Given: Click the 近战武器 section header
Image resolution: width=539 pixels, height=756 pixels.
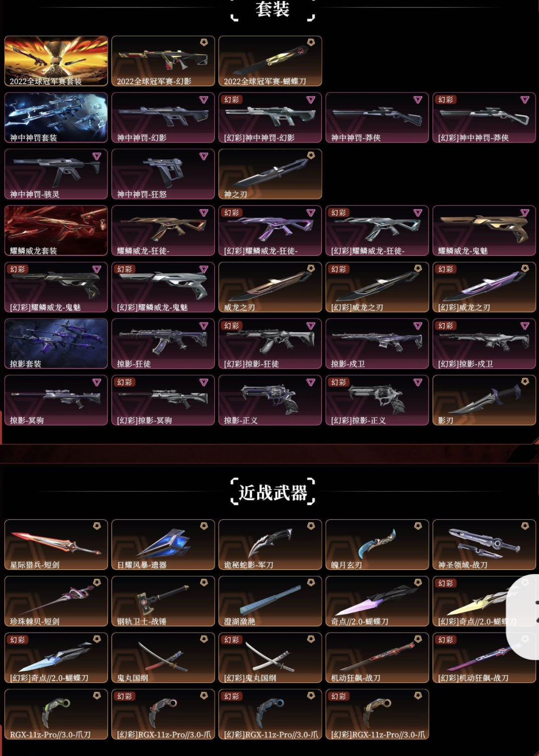Looking at the screenshot, I should [273, 492].
